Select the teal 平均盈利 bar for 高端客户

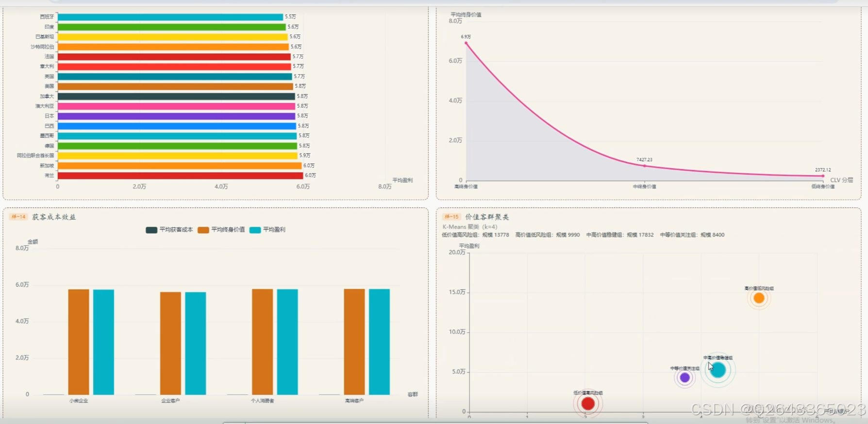(x=379, y=342)
